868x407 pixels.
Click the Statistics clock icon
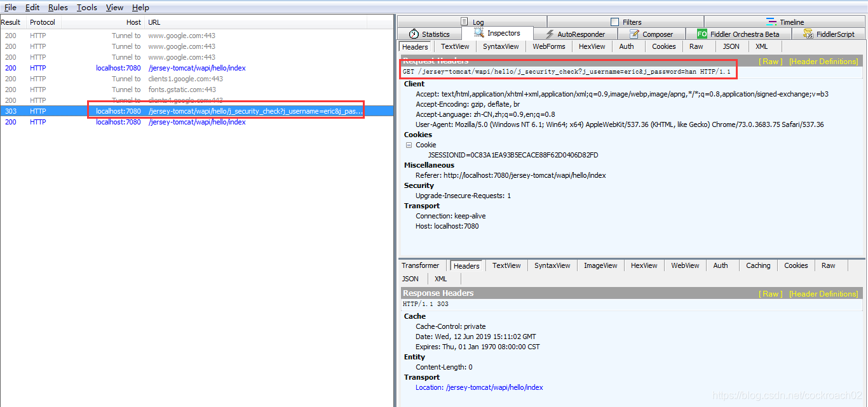point(414,34)
